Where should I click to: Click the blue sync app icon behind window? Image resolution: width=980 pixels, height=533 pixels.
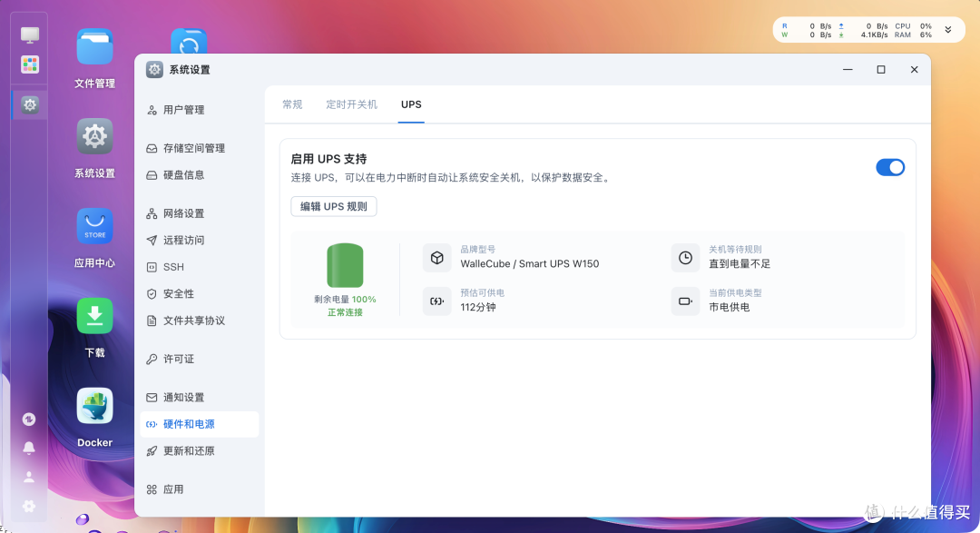189,41
